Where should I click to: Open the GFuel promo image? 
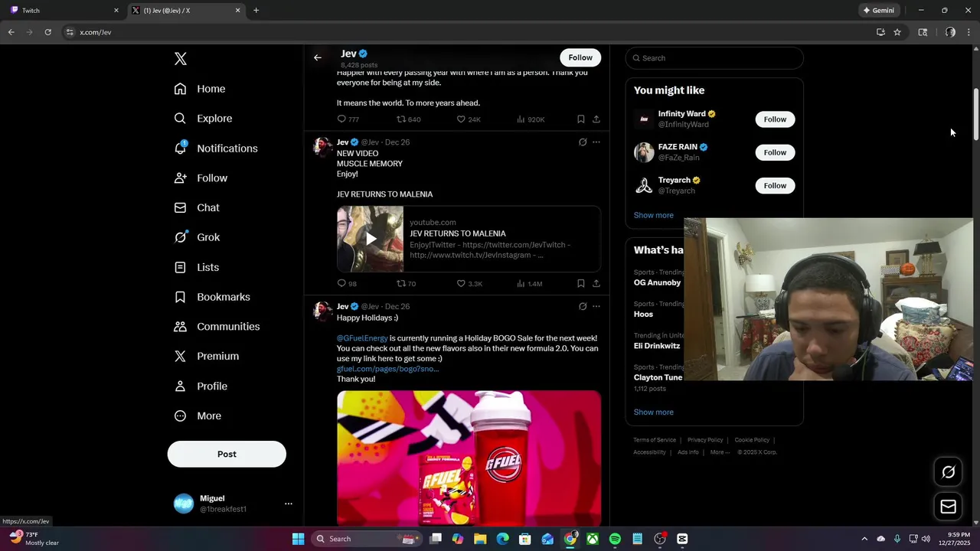coord(469,458)
